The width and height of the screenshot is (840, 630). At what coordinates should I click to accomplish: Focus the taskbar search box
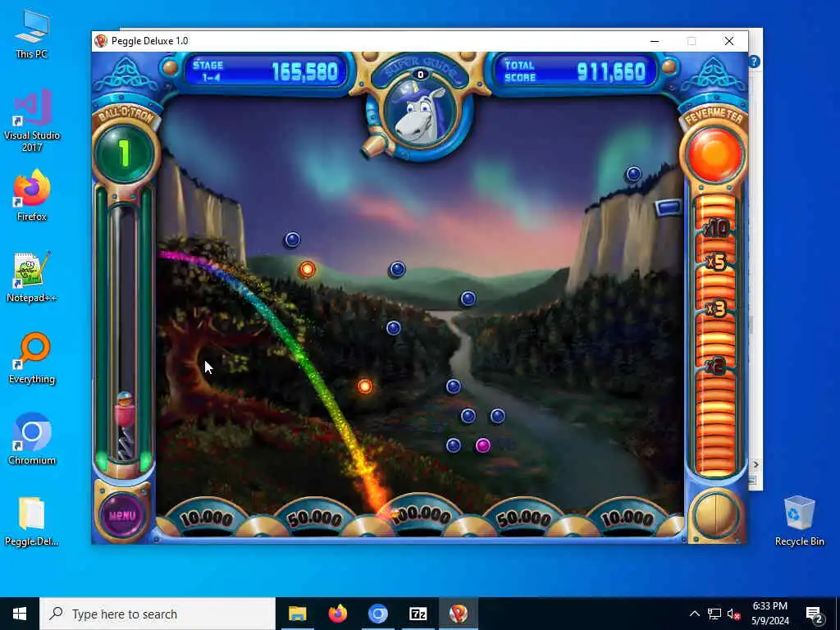(157, 614)
